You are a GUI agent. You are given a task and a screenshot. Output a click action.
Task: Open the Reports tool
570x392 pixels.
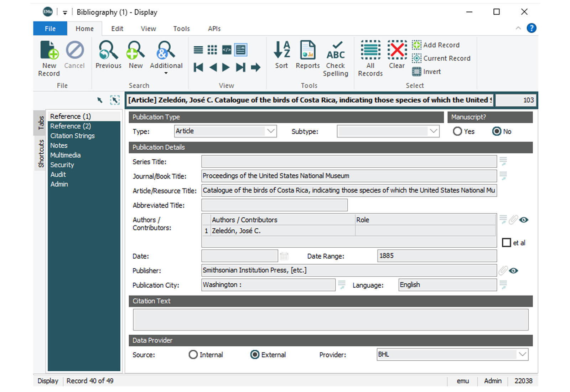(x=307, y=51)
